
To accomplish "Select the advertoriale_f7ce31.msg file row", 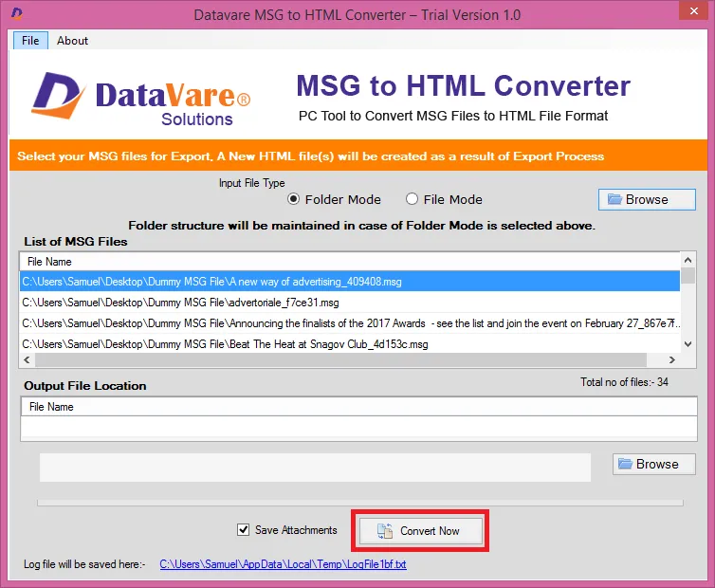I will pos(350,303).
